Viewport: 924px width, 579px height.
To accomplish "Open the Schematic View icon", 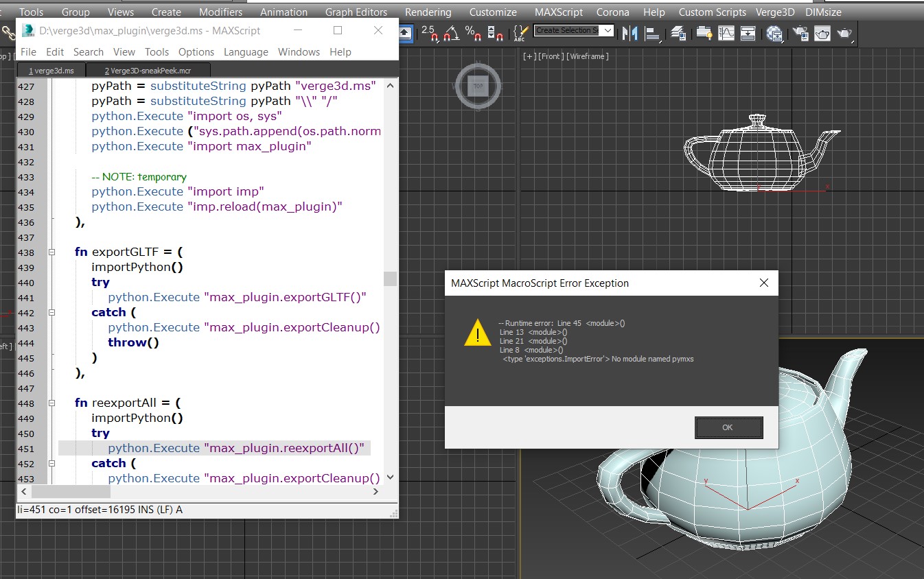I will 748,33.
